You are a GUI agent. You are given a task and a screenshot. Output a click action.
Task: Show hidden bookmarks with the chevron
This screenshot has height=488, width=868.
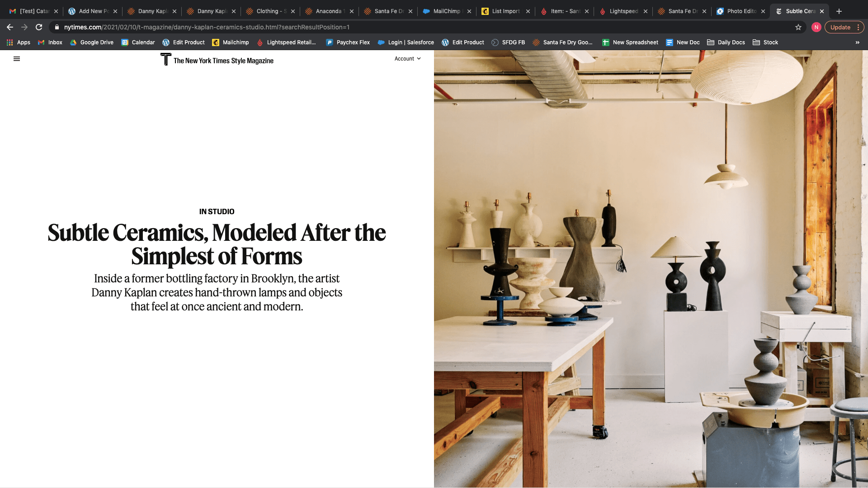click(858, 42)
